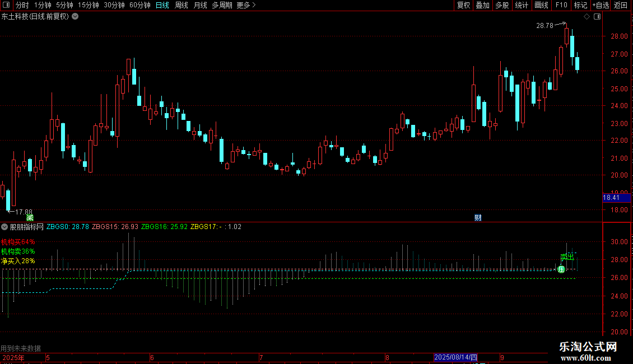Click 机构买64% label
The width and height of the screenshot is (633, 364).
click(x=18, y=242)
